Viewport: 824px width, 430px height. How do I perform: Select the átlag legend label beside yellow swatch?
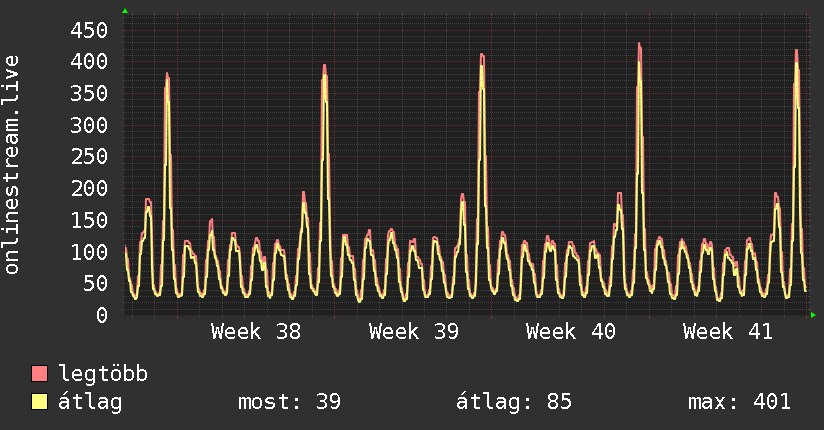pyautogui.click(x=90, y=402)
